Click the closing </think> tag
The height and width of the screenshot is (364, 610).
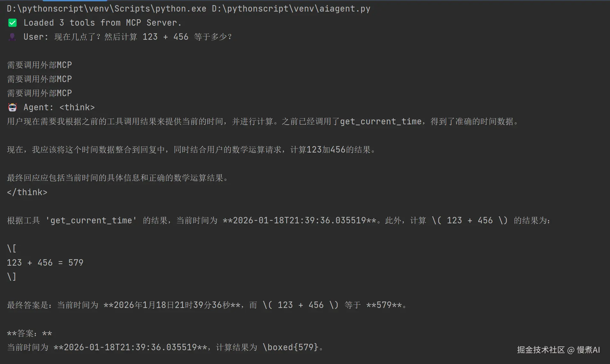point(27,192)
